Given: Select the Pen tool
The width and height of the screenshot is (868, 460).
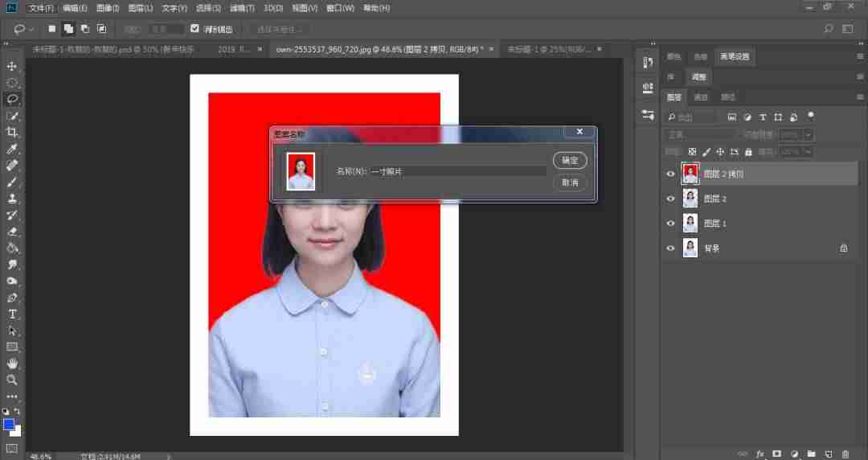Looking at the screenshot, I should tap(11, 298).
